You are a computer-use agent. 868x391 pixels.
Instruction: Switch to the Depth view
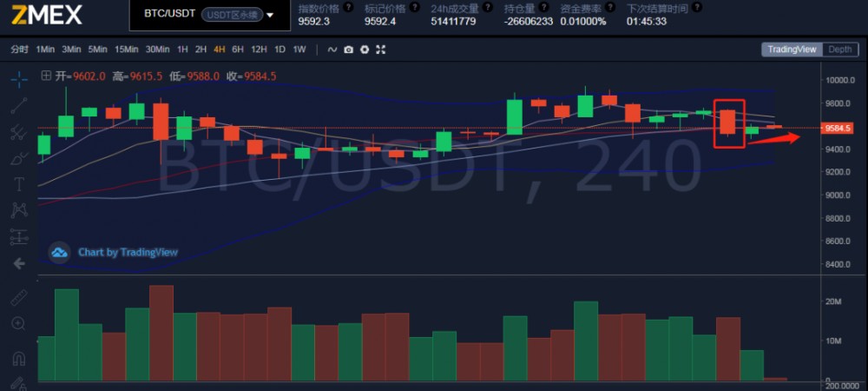pyautogui.click(x=839, y=50)
